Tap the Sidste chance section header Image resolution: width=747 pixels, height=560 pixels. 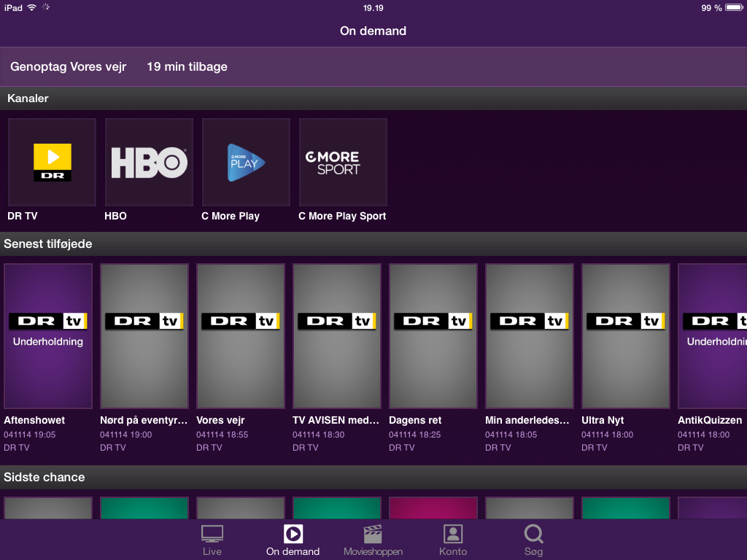pyautogui.click(x=44, y=478)
